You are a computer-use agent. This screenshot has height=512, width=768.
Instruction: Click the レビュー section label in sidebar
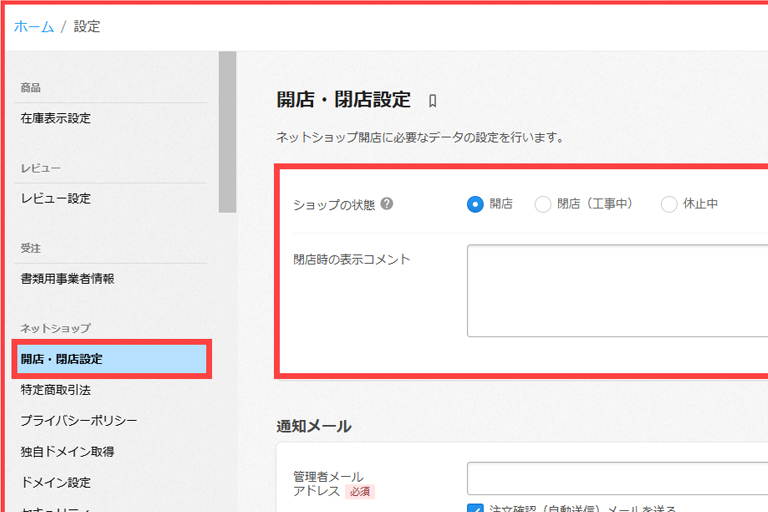coord(41,168)
